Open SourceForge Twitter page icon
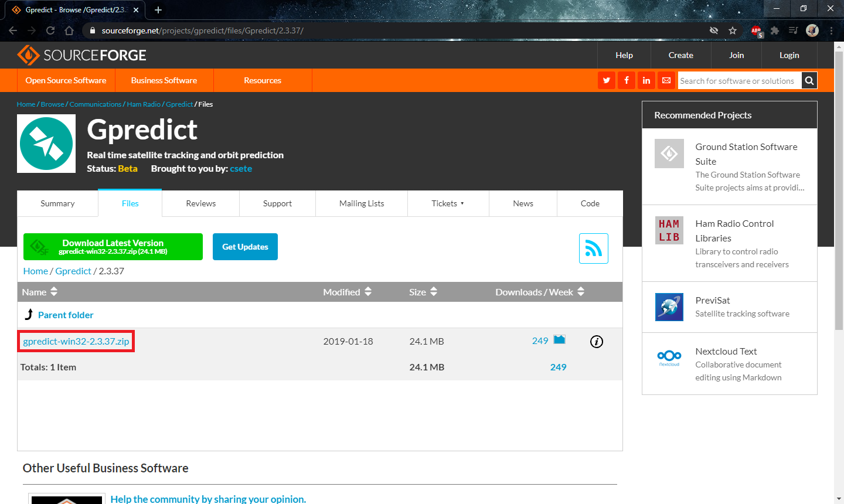Viewport: 844px width, 504px height. coord(607,80)
